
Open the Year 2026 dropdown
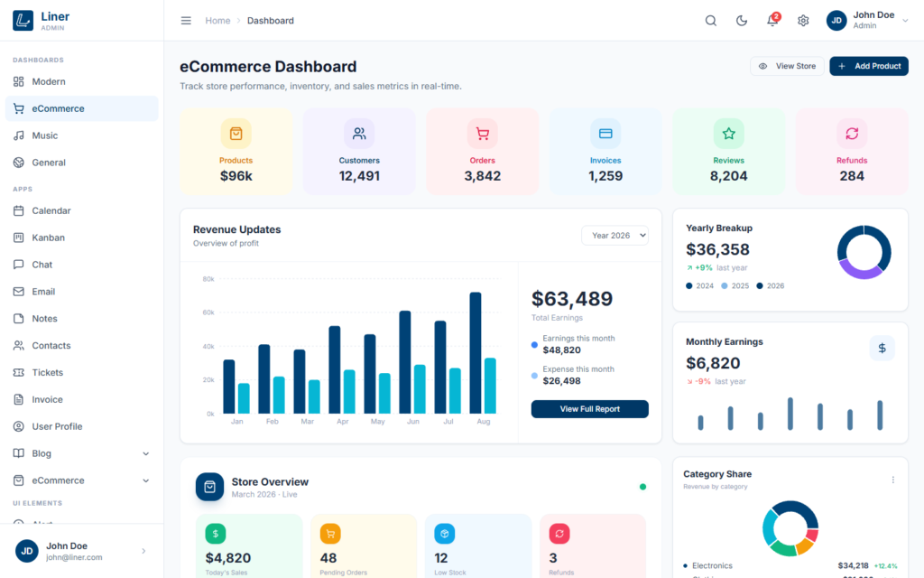point(614,236)
